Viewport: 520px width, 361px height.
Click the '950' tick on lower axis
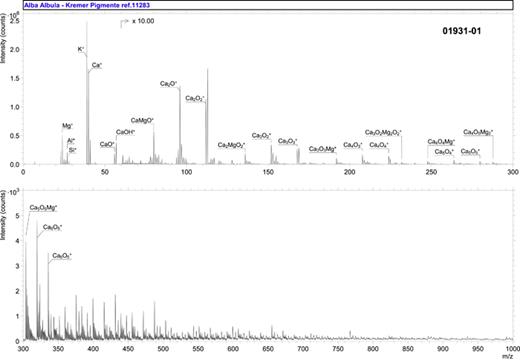[478, 349]
